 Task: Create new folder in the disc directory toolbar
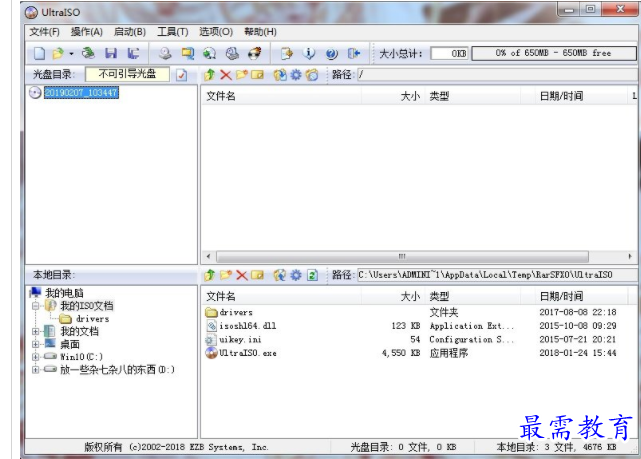pyautogui.click(x=242, y=75)
